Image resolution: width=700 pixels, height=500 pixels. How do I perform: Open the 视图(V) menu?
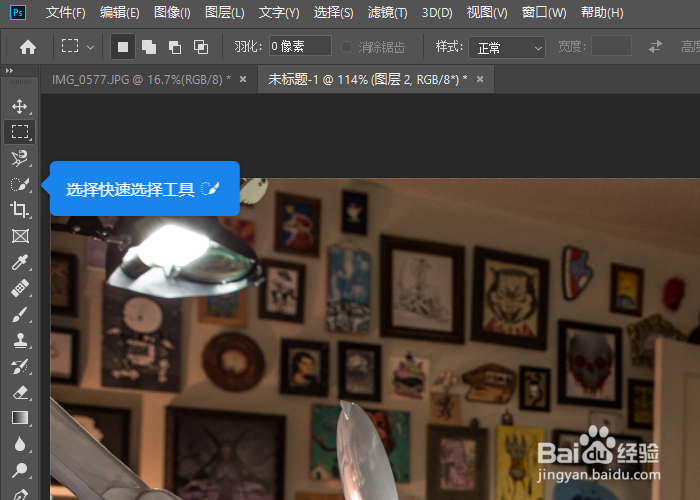[x=487, y=12]
